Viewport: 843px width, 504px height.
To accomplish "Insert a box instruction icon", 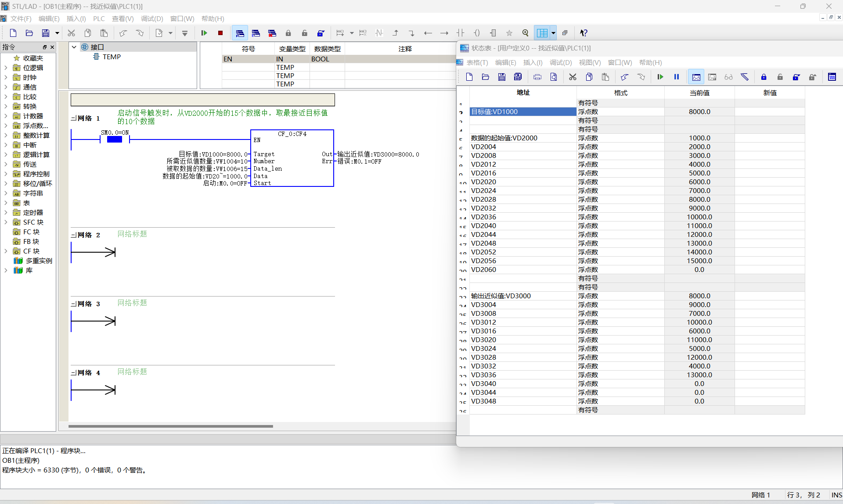I will 493,33.
